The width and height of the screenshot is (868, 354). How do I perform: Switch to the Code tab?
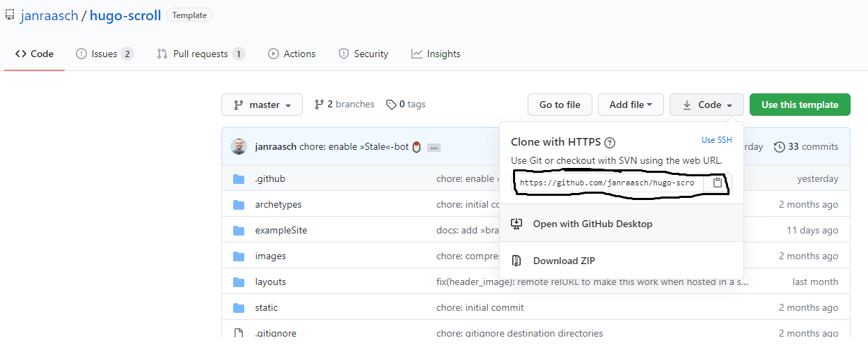pos(34,54)
